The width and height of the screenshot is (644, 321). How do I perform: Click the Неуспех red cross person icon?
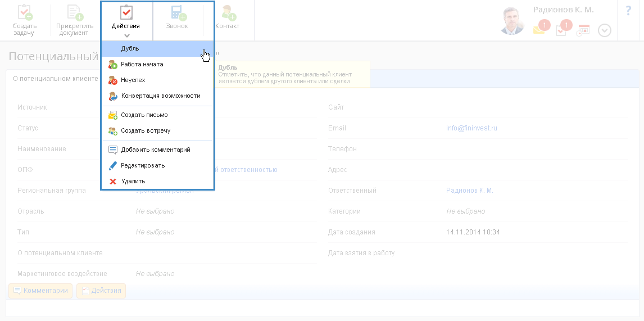(113, 80)
